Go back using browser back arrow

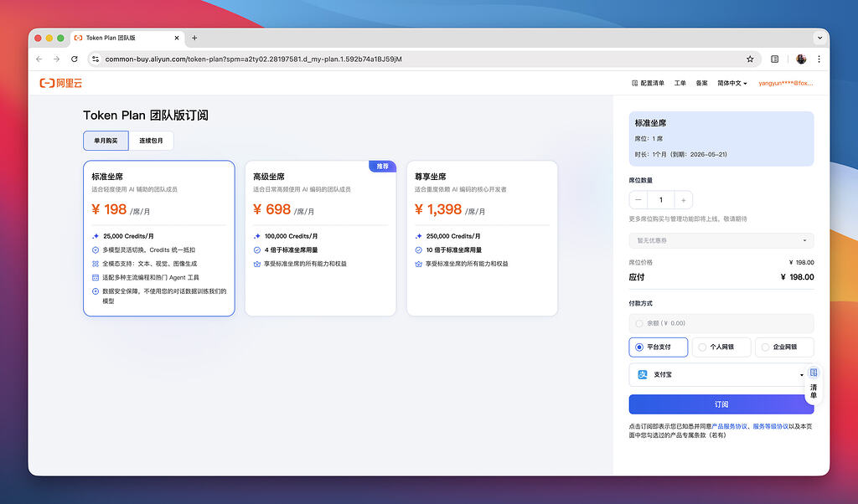[x=39, y=59]
